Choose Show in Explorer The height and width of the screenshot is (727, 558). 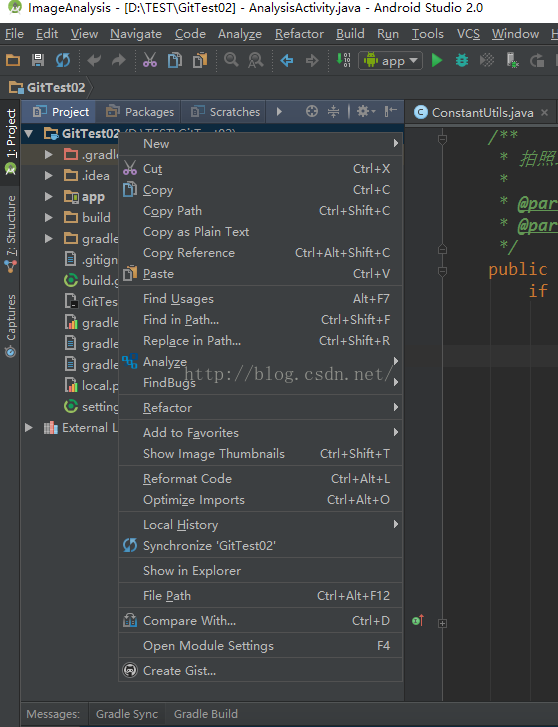[260, 571]
